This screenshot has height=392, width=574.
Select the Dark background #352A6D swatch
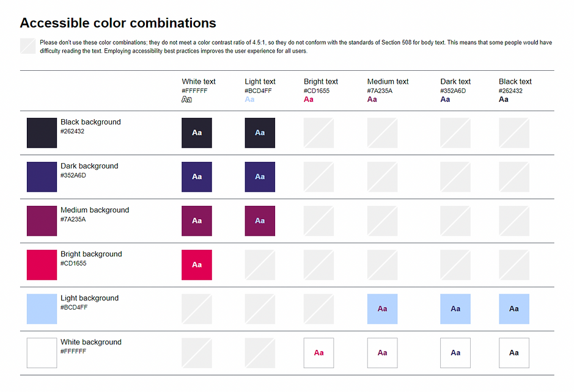[x=42, y=176]
